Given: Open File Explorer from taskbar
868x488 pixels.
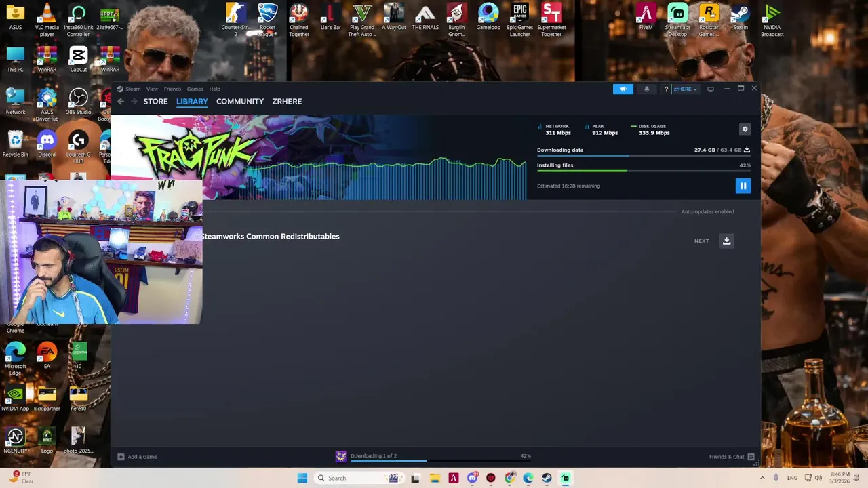Looking at the screenshot, I should tap(435, 478).
